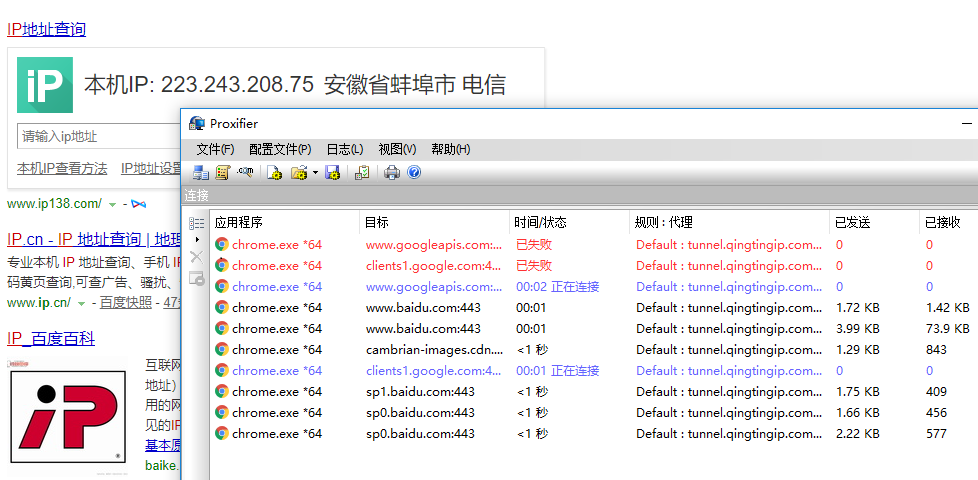This screenshot has height=480, width=978.
Task: Click the green iP logo in browser
Action: click(45, 85)
